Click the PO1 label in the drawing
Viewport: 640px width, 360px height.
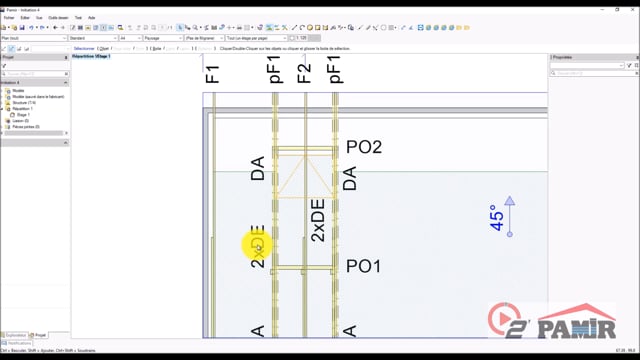tap(364, 266)
